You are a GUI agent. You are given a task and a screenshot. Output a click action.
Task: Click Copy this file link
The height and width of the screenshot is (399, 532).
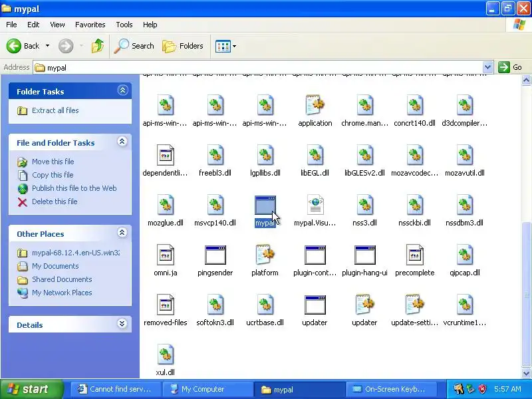(53, 175)
